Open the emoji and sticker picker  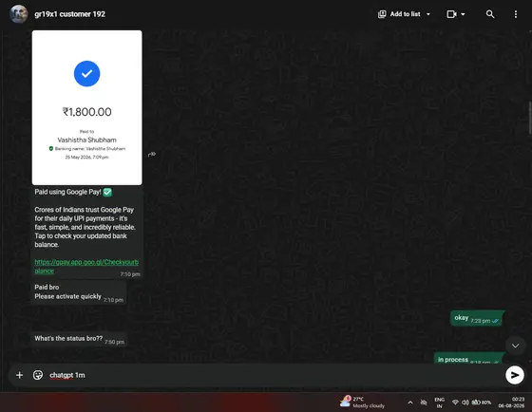click(x=38, y=375)
